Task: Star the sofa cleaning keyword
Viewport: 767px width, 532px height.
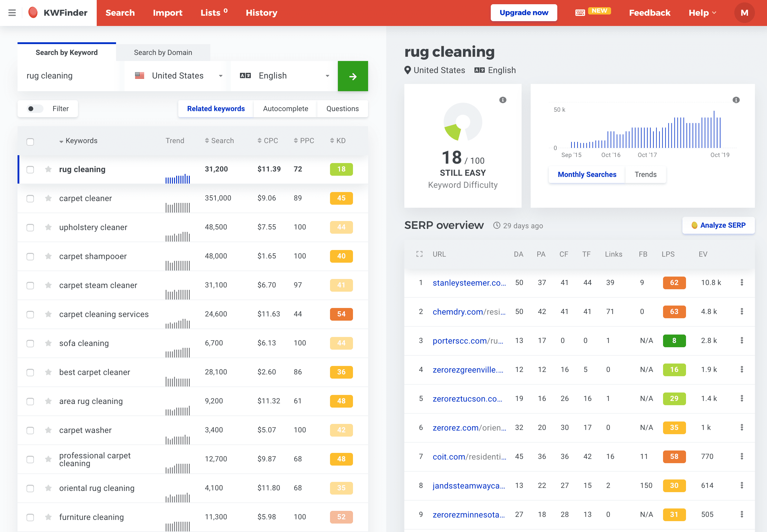Action: coord(48,343)
